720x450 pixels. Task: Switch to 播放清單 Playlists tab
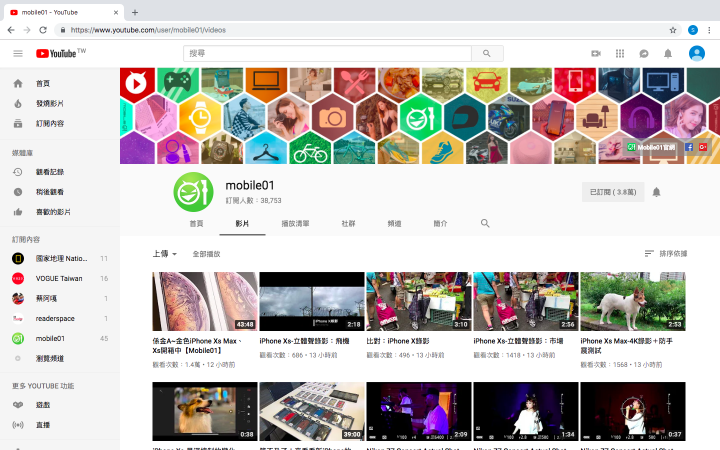[295, 223]
